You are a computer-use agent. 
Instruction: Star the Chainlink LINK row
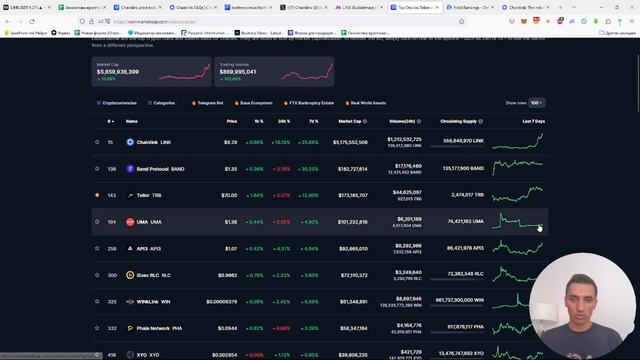(97, 142)
